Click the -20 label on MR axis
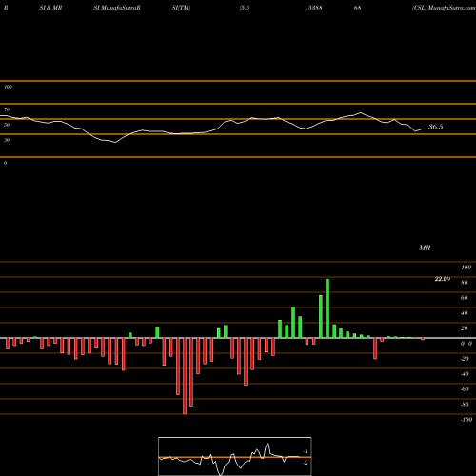 465,359
